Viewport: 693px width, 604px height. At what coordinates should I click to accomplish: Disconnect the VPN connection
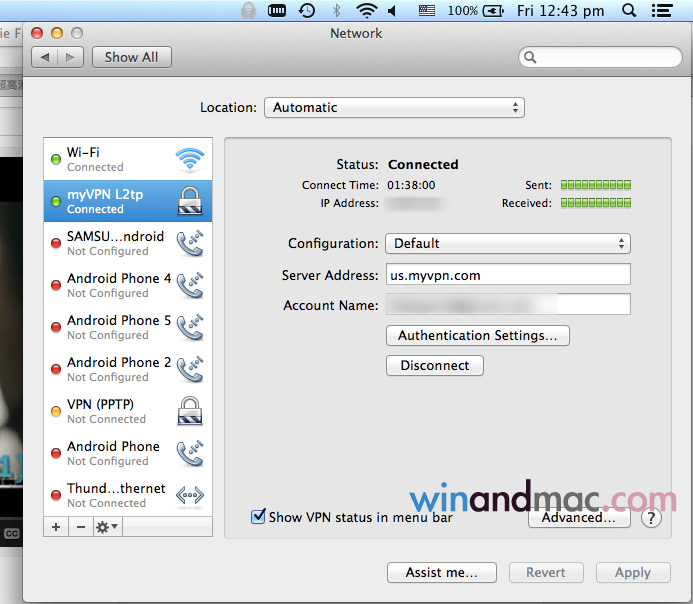point(434,365)
